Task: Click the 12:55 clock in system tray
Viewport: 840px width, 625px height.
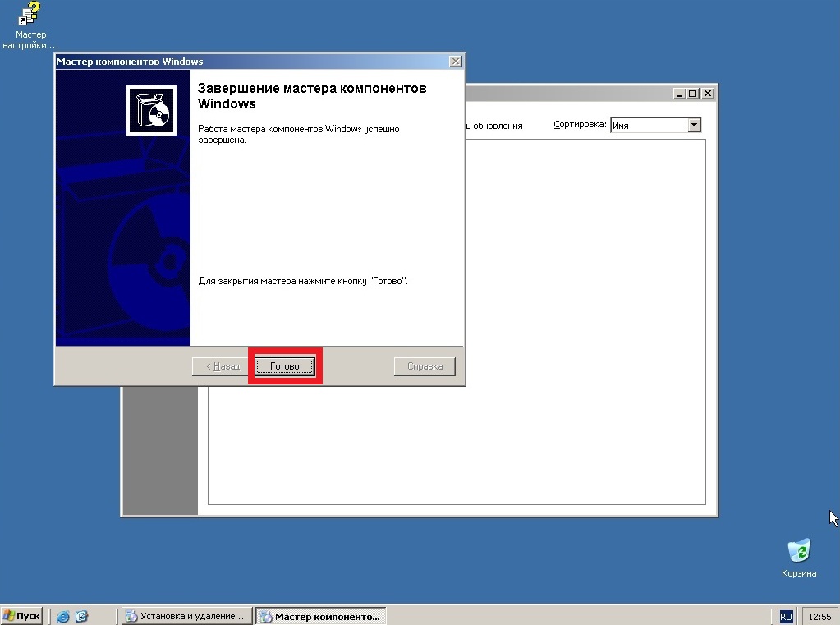Action: point(819,617)
